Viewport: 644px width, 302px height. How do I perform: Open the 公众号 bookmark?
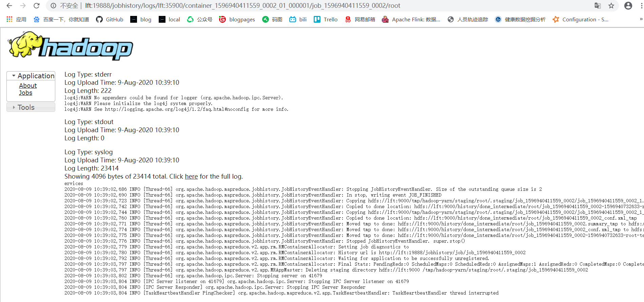click(199, 19)
